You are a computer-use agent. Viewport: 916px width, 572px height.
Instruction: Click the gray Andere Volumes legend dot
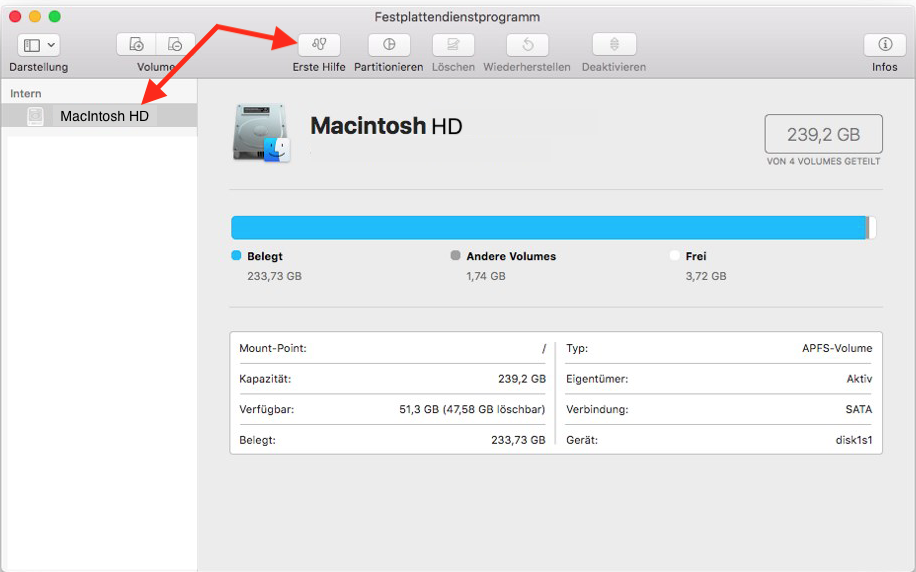456,256
